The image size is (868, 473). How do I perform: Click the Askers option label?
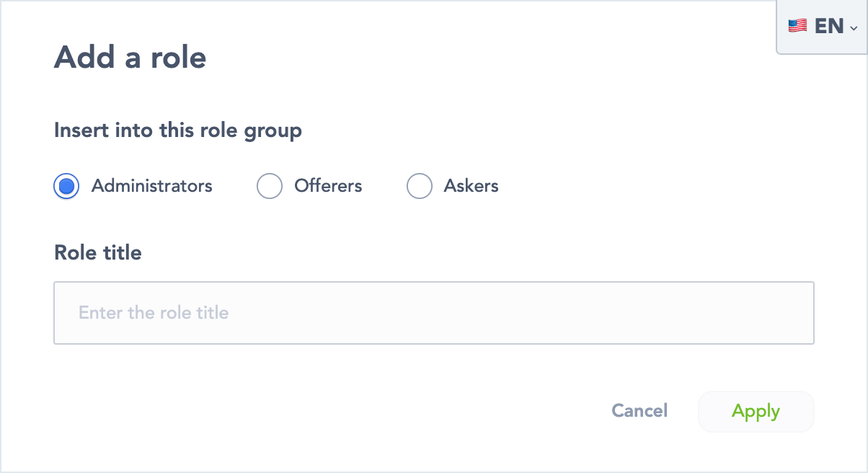point(471,186)
